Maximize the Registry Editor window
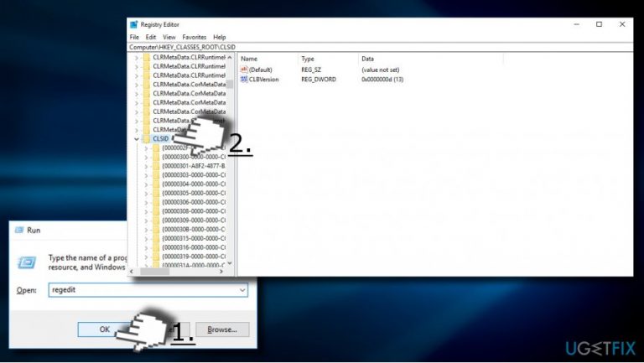 pos(600,24)
